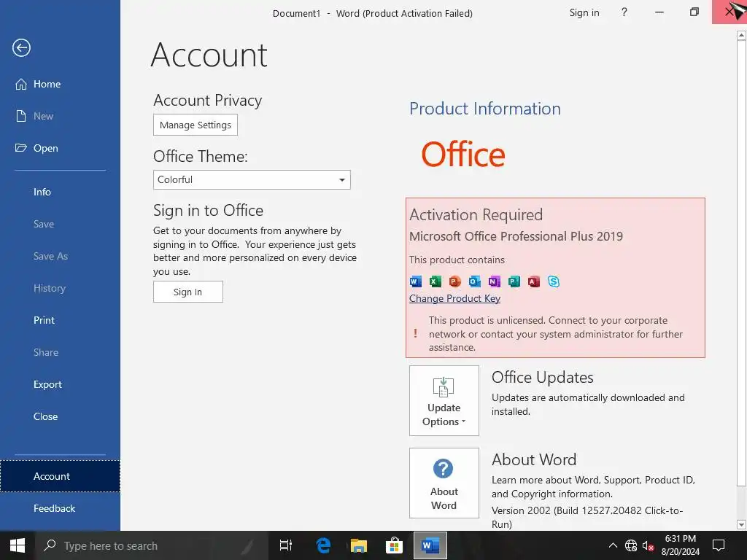Open Microsoft Store from the taskbar

pos(394,545)
